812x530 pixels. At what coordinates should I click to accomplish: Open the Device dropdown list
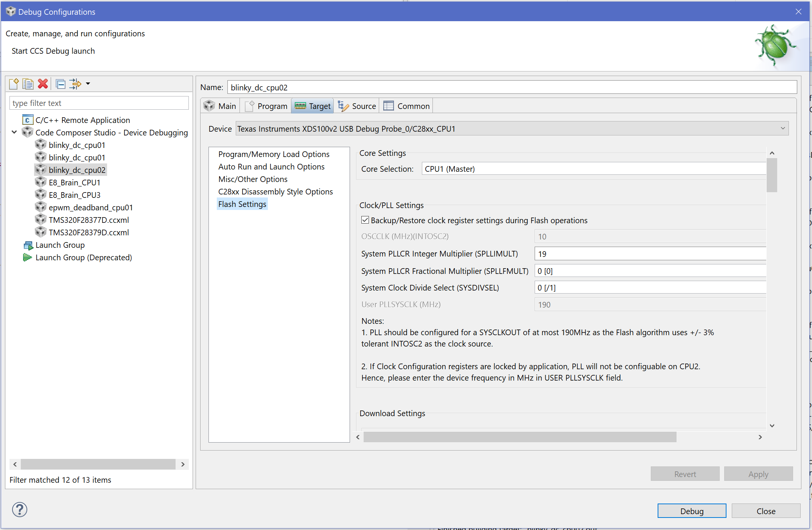pos(782,129)
